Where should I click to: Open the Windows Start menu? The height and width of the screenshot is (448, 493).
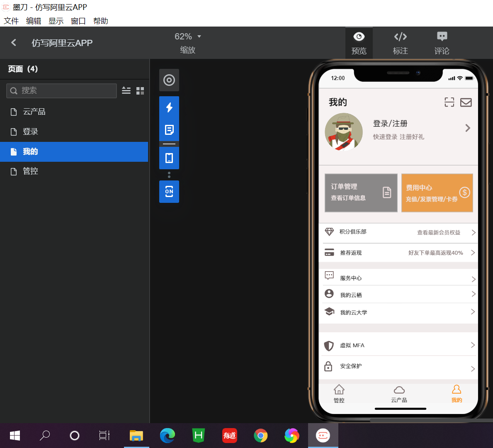click(x=15, y=436)
